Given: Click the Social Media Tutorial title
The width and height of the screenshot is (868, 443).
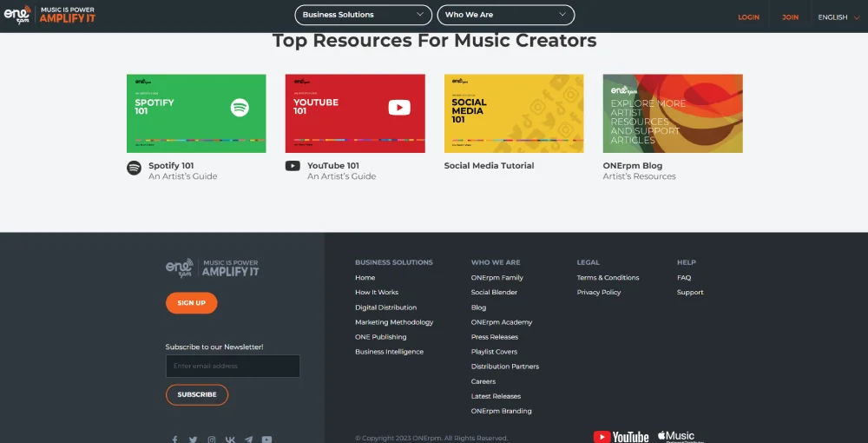Looking at the screenshot, I should 489,166.
